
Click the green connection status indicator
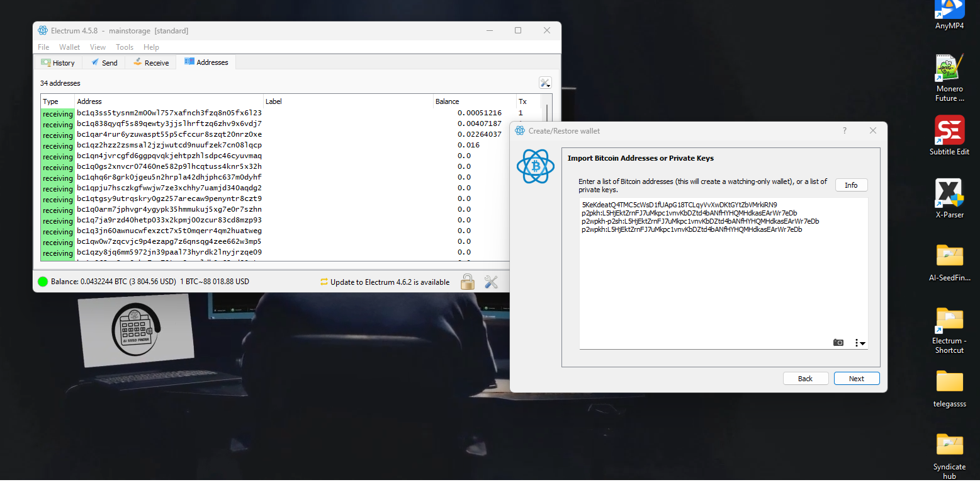[42, 282]
